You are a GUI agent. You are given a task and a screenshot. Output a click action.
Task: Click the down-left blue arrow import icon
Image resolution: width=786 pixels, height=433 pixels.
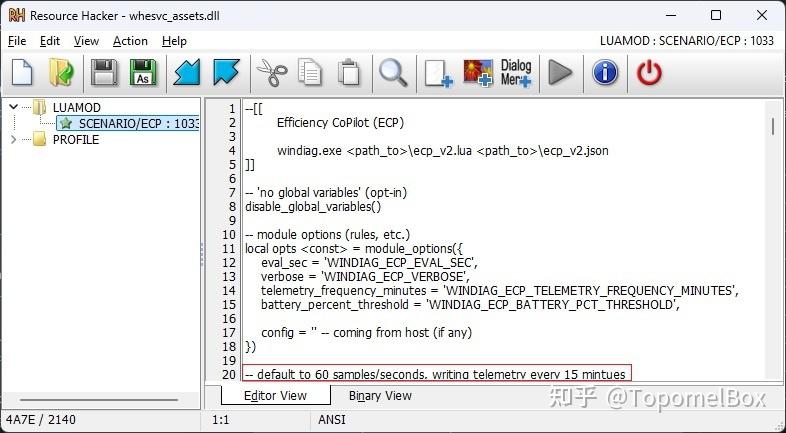187,73
